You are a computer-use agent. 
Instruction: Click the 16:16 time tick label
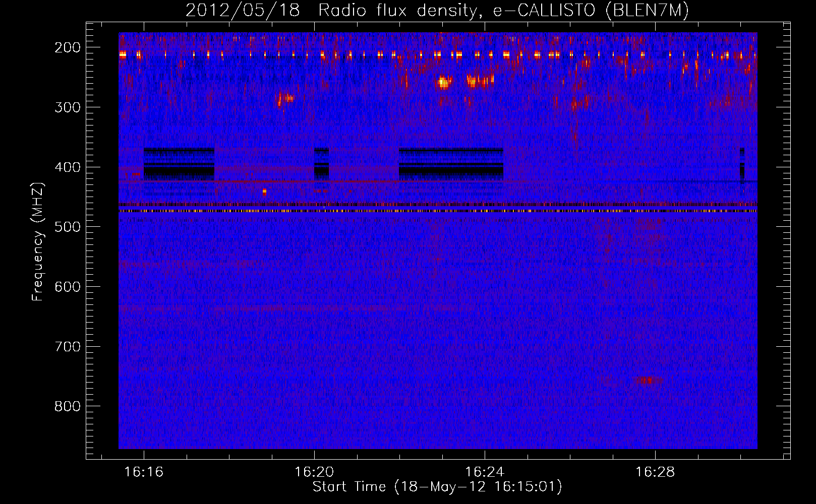144,472
